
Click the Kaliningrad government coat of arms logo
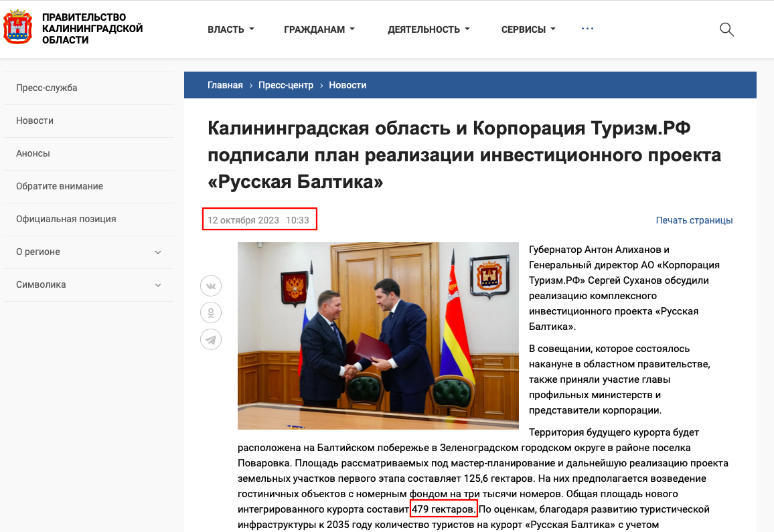tap(18, 27)
